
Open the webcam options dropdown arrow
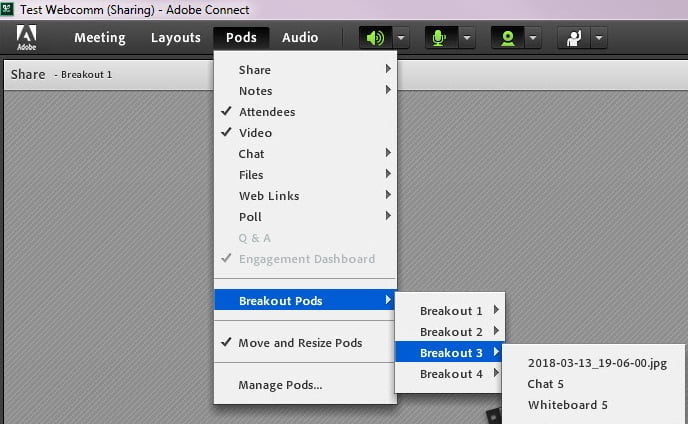(533, 38)
